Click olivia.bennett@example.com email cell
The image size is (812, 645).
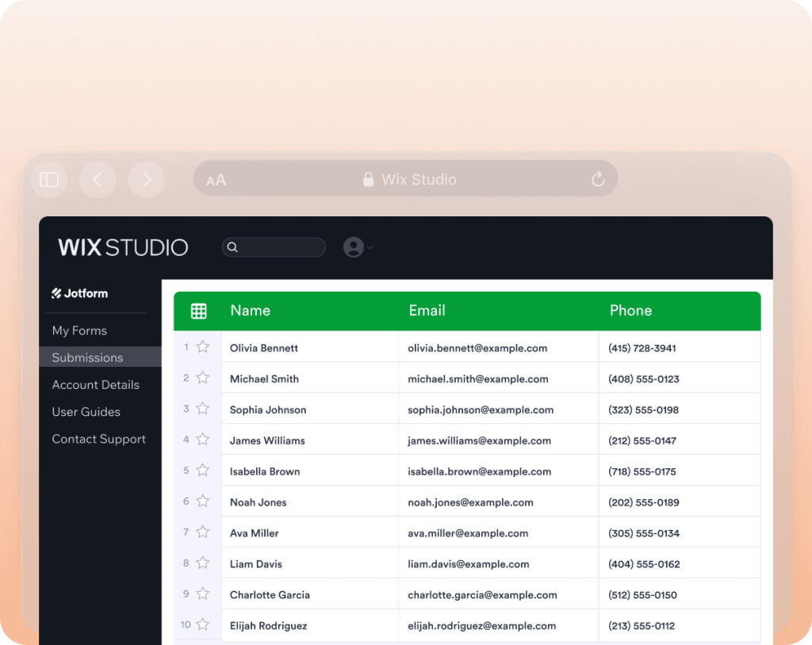[499, 347]
